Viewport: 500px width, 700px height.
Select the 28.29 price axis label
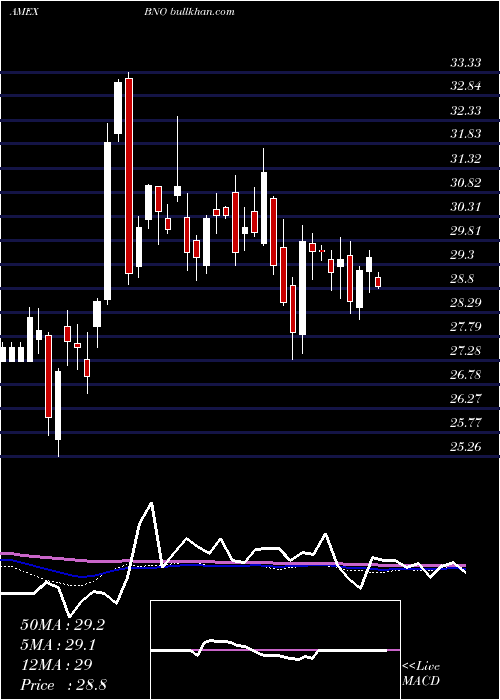tap(466, 303)
